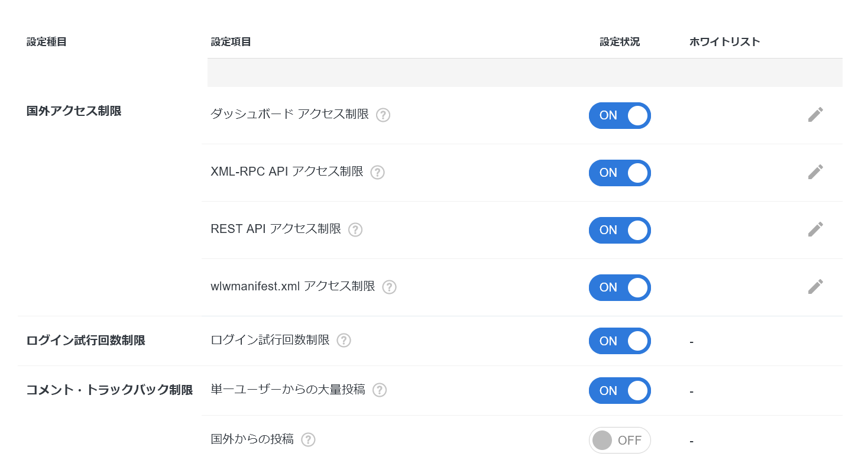Edit whitelist for ダッシュボード アクセス制限 via pencil

point(815,115)
